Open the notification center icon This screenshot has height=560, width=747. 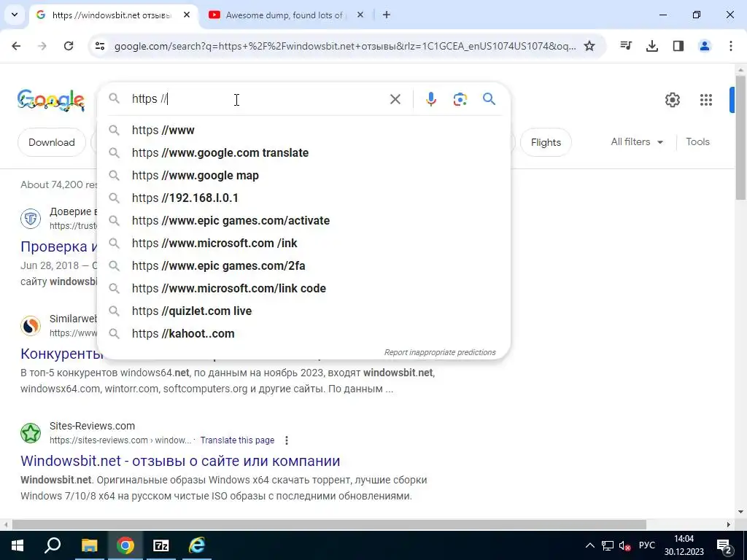pos(724,545)
